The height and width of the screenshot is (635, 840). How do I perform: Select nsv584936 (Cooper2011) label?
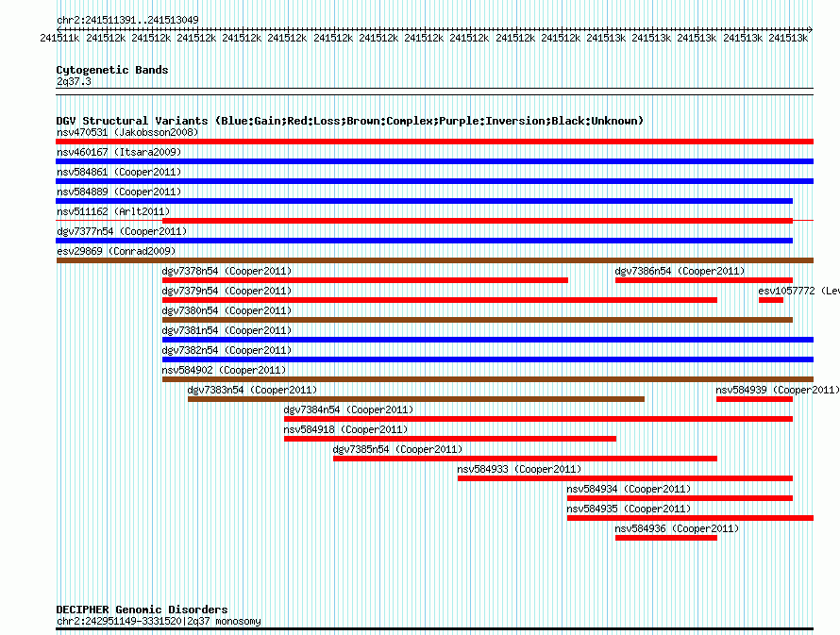click(677, 528)
